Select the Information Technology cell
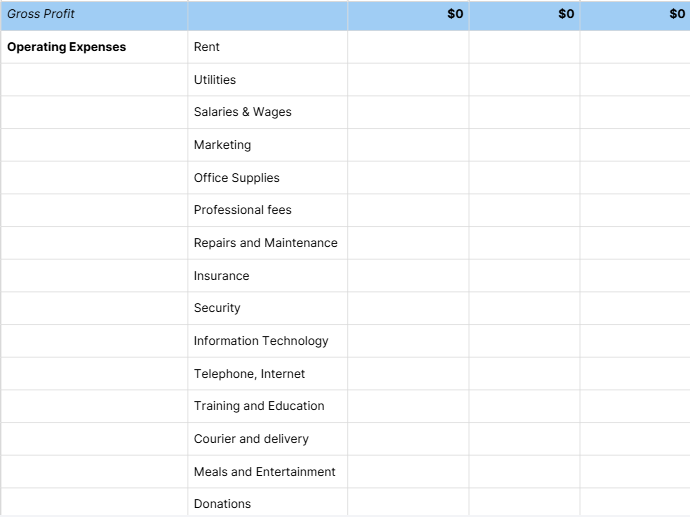This screenshot has width=690, height=517. coord(268,341)
